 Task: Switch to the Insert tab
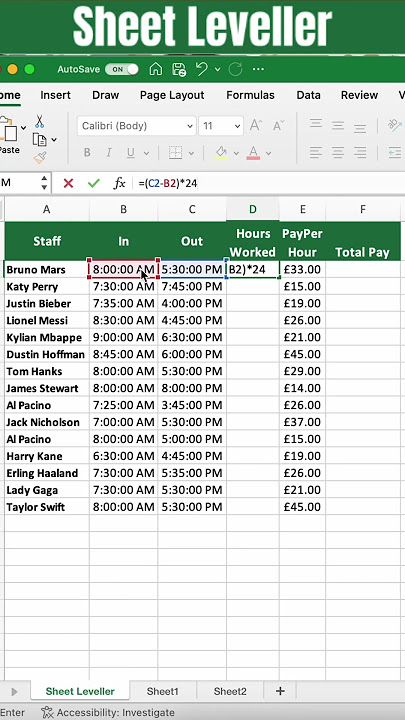(x=56, y=95)
